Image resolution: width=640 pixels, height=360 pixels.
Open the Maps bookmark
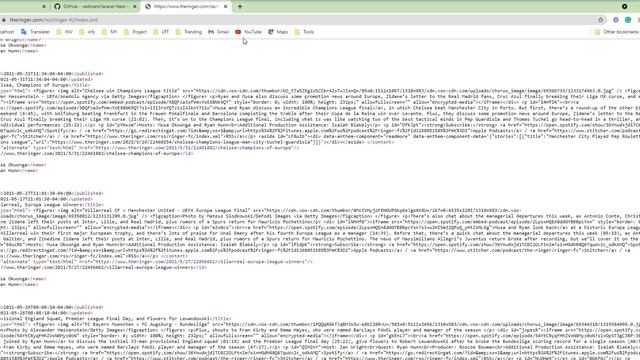(x=278, y=32)
